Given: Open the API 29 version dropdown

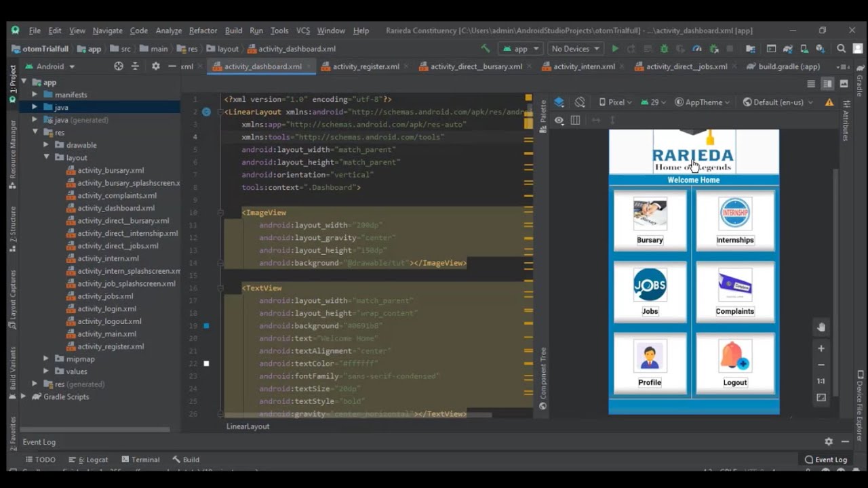Looking at the screenshot, I should (x=653, y=102).
